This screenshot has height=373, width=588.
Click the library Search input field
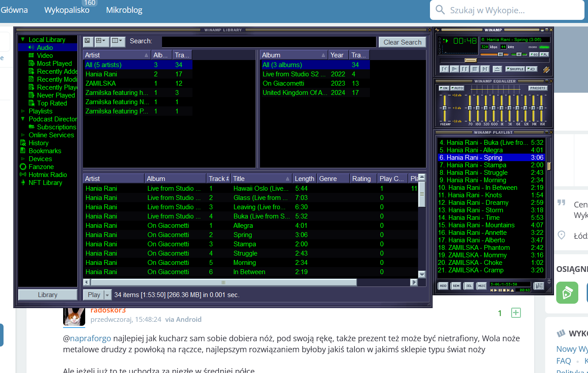(x=269, y=42)
